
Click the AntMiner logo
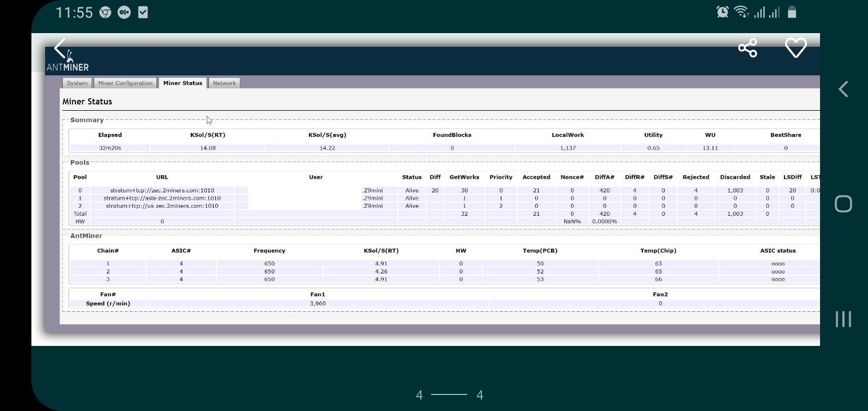click(x=68, y=62)
